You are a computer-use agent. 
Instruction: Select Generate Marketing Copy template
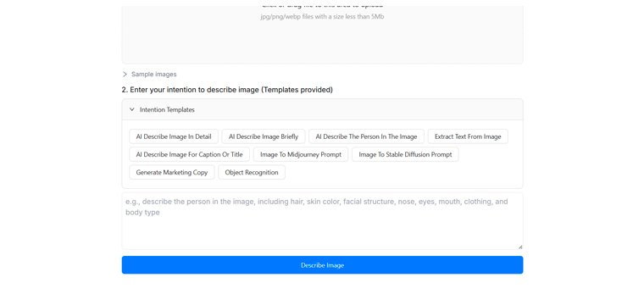click(172, 172)
